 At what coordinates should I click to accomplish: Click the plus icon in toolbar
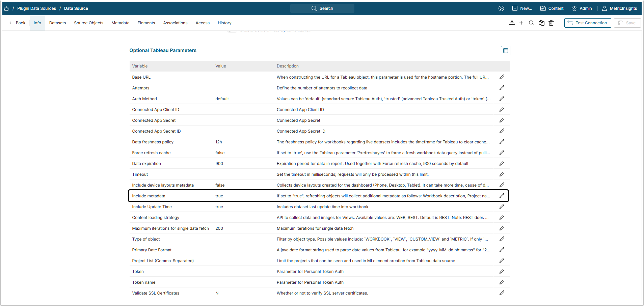point(521,23)
